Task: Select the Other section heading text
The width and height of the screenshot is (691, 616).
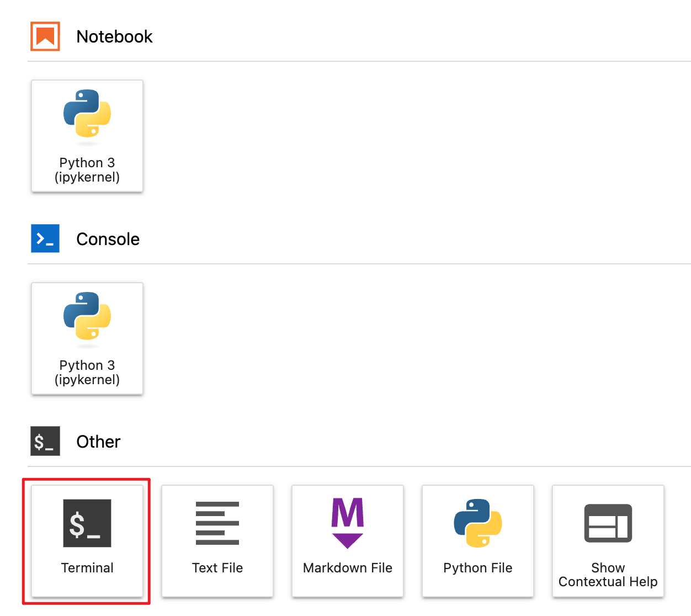Action: point(98,442)
